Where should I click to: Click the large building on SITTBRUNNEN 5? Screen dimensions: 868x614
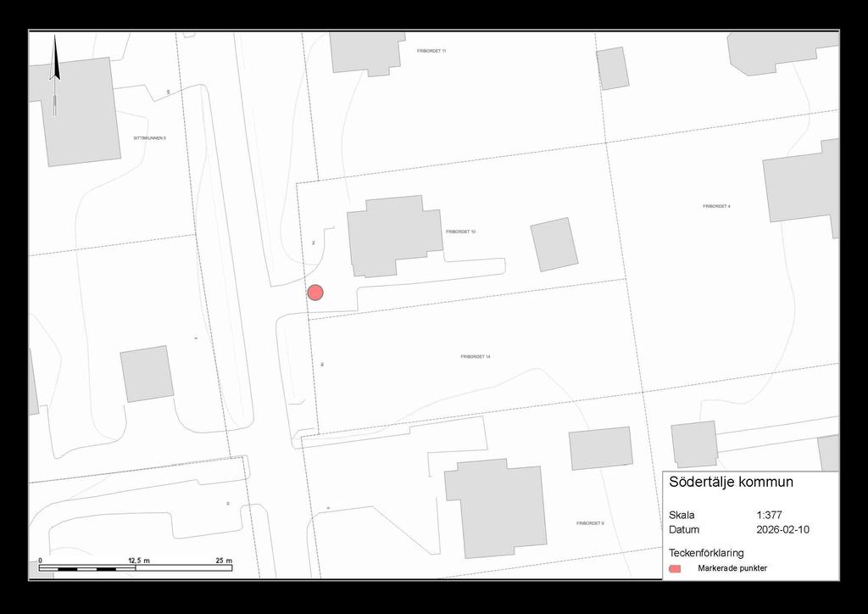coord(76,112)
